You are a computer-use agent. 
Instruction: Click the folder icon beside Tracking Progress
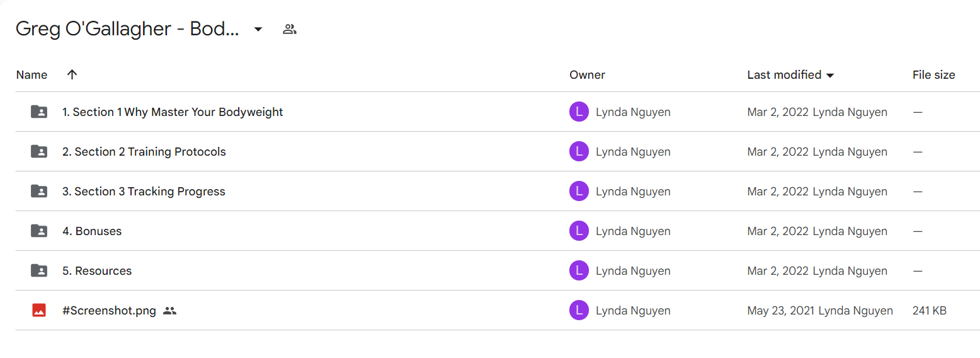click(x=39, y=191)
